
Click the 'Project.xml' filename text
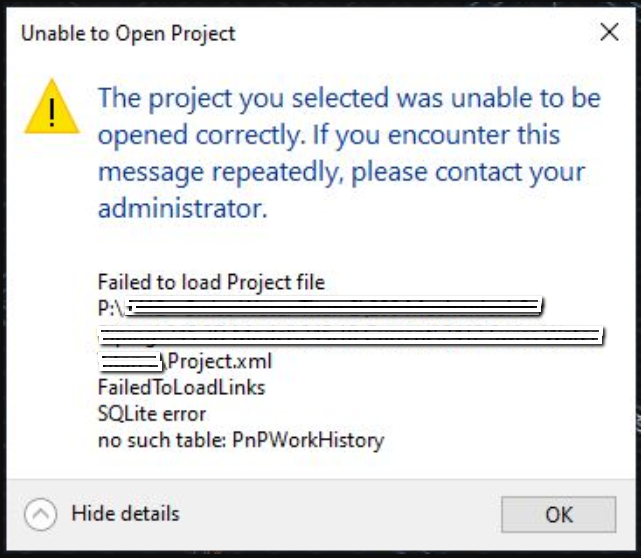(220, 361)
